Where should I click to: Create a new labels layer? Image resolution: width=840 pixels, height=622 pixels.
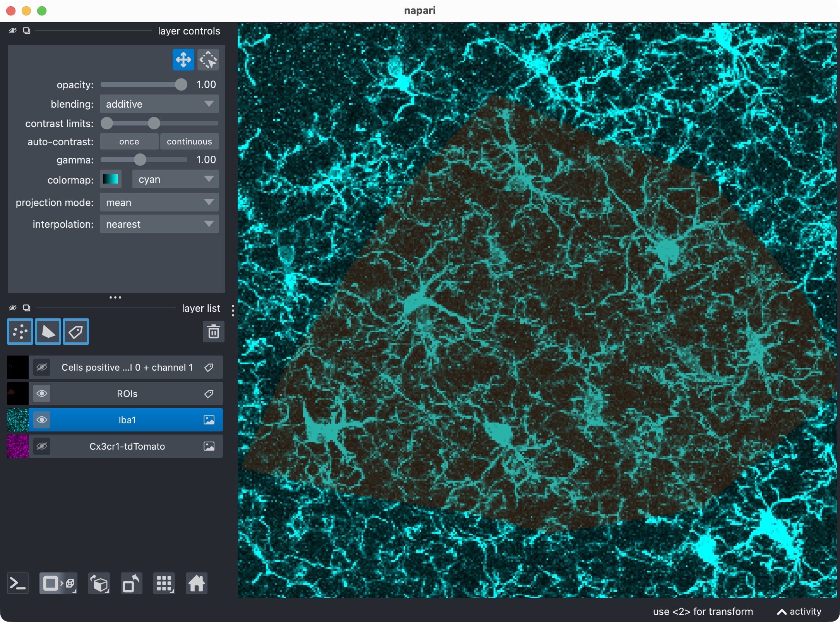(76, 332)
